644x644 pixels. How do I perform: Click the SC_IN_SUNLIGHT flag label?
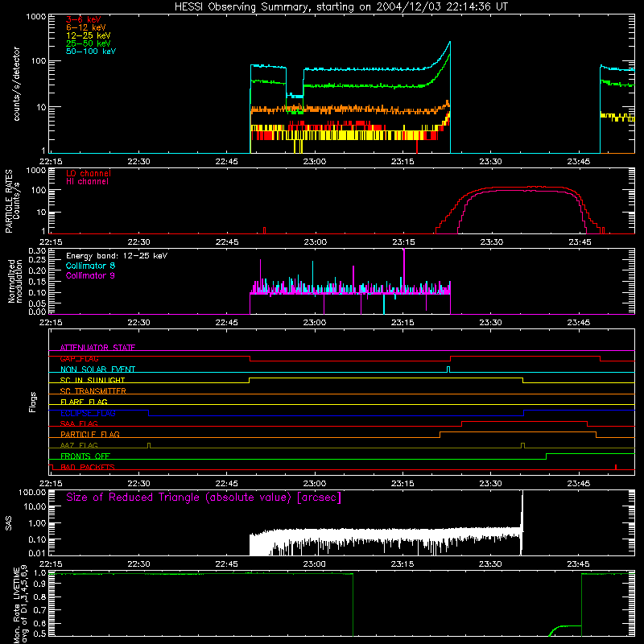click(93, 380)
